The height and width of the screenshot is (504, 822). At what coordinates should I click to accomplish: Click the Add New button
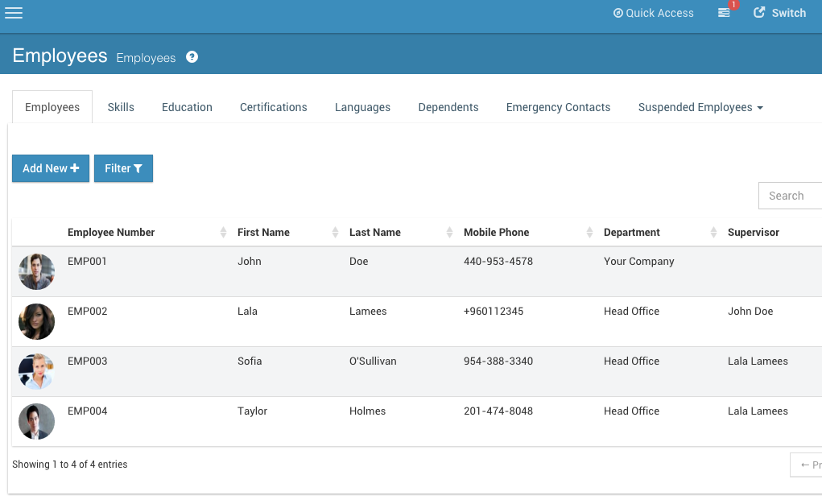tap(50, 168)
